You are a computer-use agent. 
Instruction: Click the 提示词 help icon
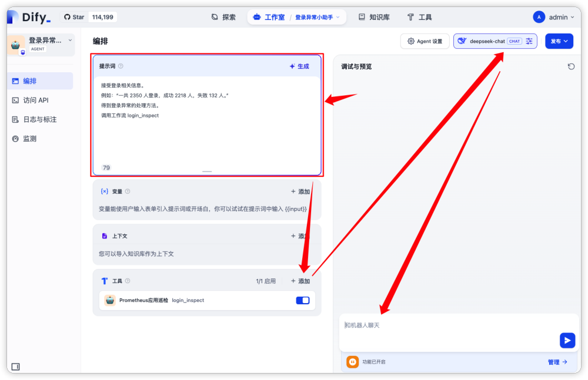click(121, 66)
